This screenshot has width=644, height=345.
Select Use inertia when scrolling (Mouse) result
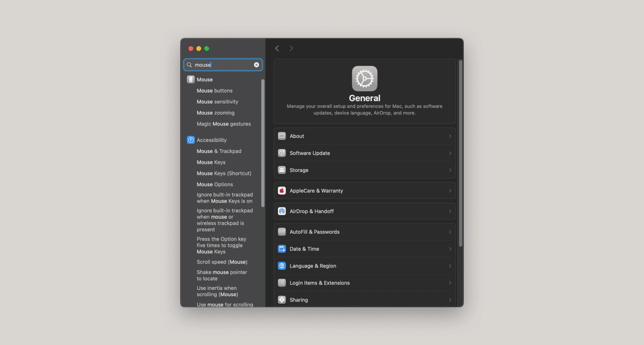pyautogui.click(x=217, y=291)
